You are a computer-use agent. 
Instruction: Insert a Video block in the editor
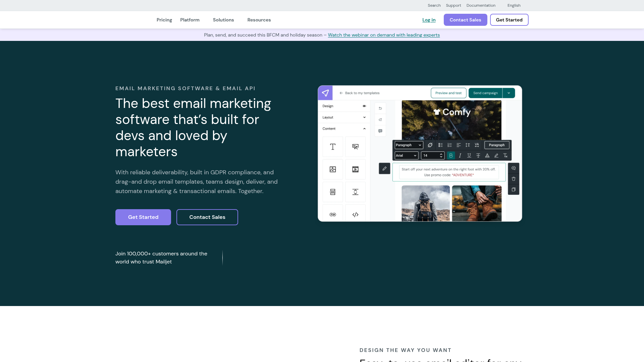[355, 169]
